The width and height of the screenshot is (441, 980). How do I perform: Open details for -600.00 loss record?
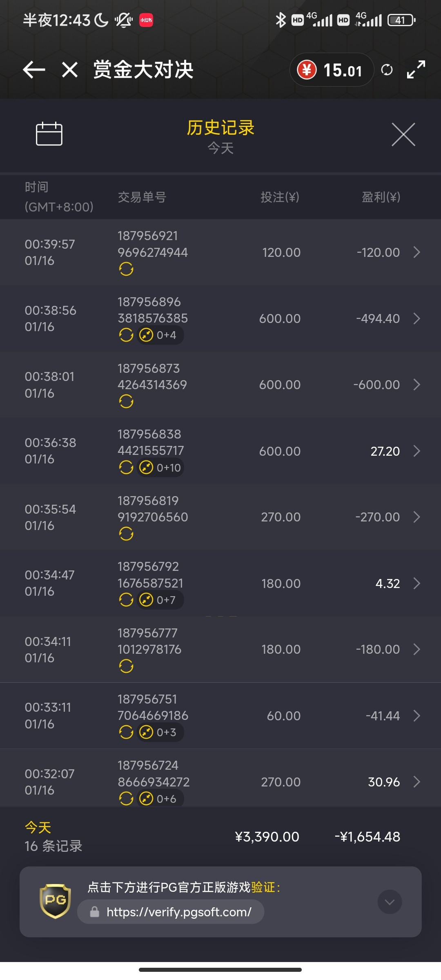[x=416, y=385]
